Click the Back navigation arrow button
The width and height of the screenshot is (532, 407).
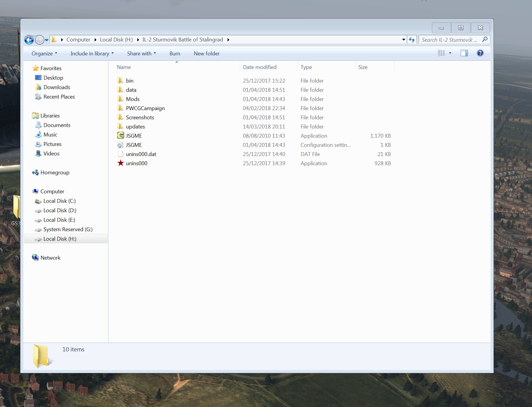(x=29, y=40)
